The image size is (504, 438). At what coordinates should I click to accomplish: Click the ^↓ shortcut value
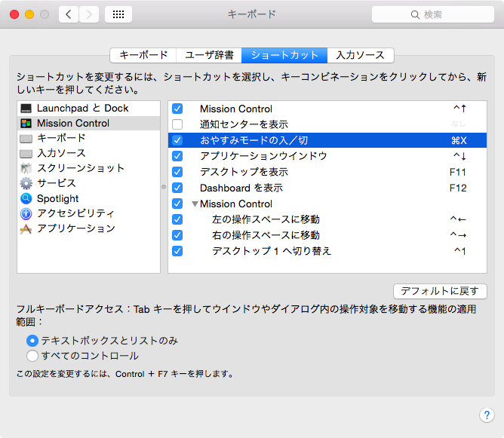coord(459,156)
